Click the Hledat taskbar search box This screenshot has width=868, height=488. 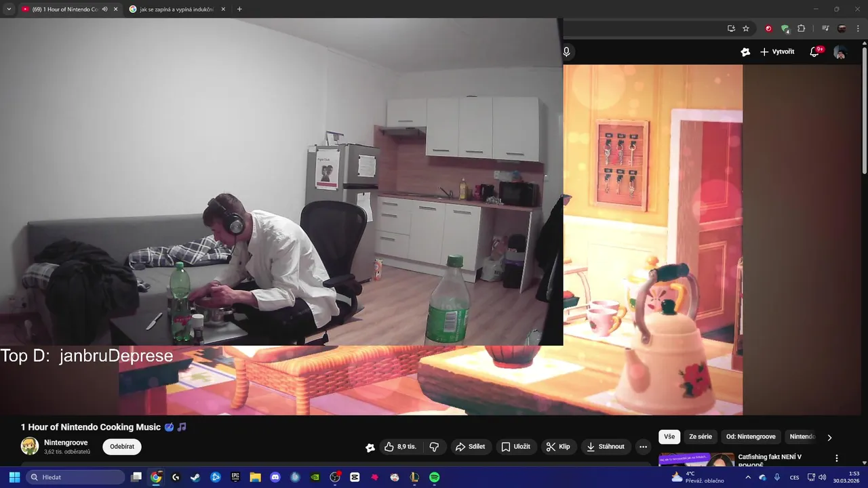[x=75, y=477]
